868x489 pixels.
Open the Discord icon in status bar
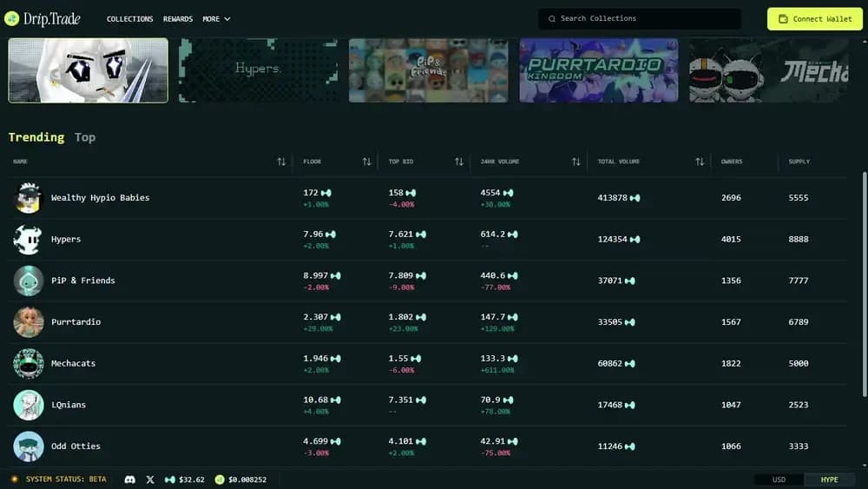[x=129, y=479]
